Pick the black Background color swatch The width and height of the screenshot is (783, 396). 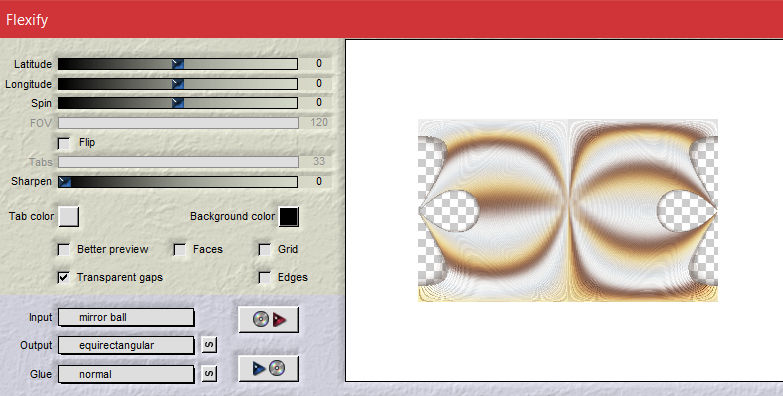289,217
